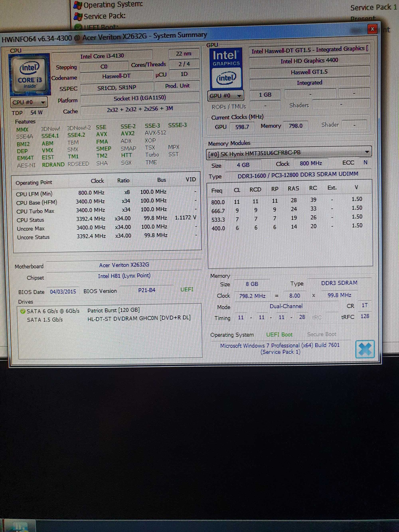The image size is (399, 532).
Task: Click the Intel Core i3 CPU logo
Action: point(30,75)
